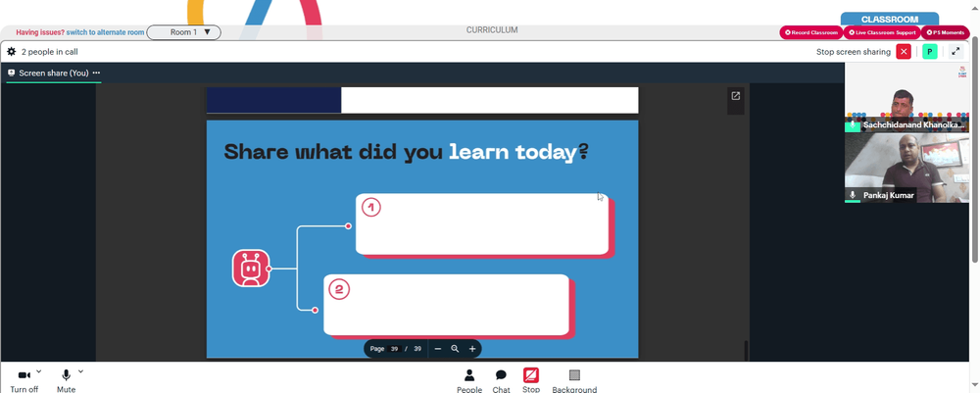Toggle fullscreen expand icon in call header
Screen dimensions: 980x393
[955, 52]
